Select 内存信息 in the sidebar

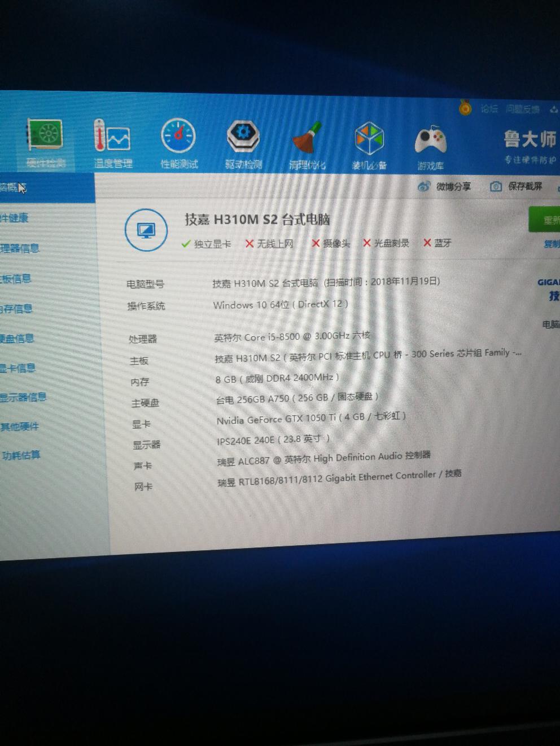coord(16,309)
